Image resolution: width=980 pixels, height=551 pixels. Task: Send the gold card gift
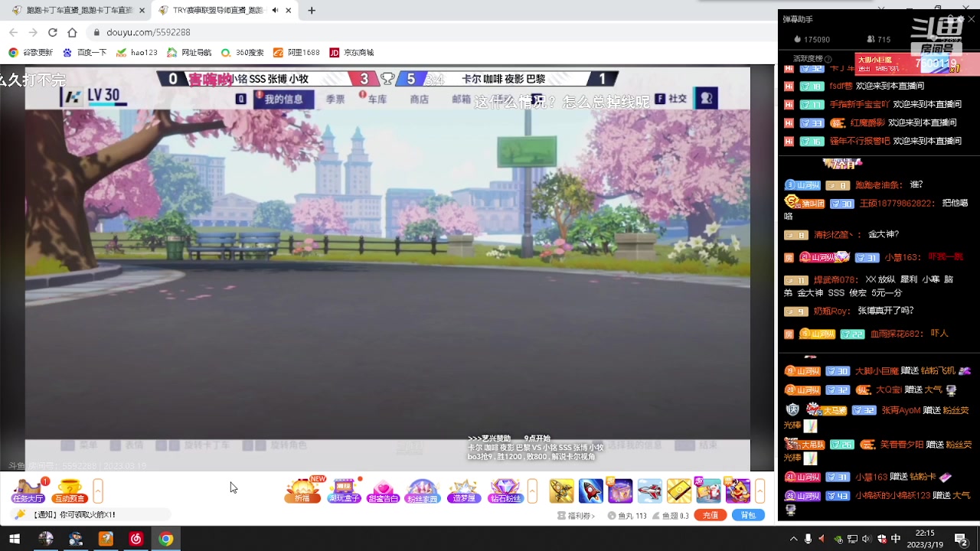pos(679,491)
